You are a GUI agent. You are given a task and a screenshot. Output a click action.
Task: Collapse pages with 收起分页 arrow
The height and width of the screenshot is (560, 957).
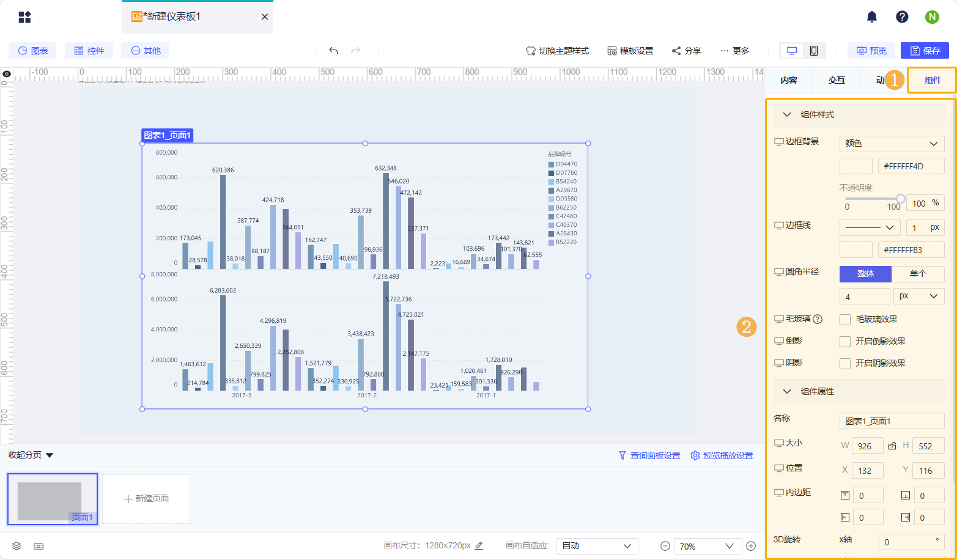pos(50,455)
